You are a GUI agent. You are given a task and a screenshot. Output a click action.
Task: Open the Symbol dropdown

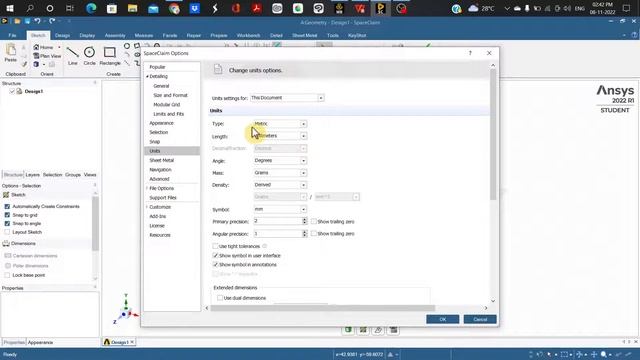(x=280, y=209)
